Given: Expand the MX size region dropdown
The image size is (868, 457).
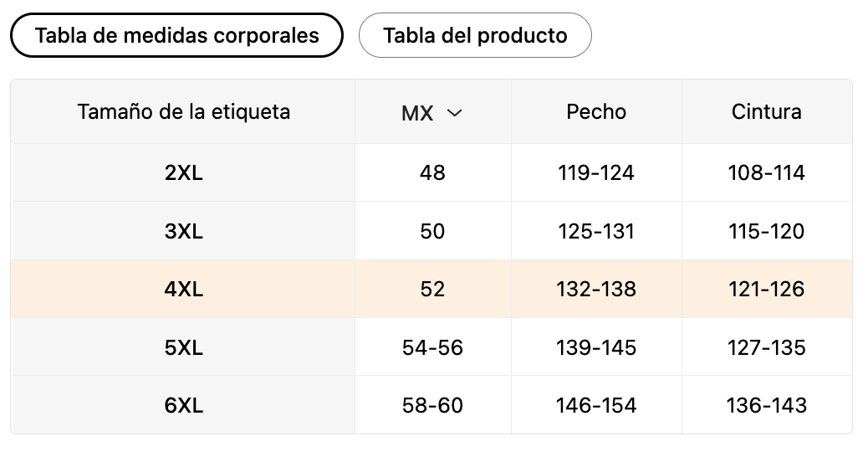Looking at the screenshot, I should coord(432,113).
